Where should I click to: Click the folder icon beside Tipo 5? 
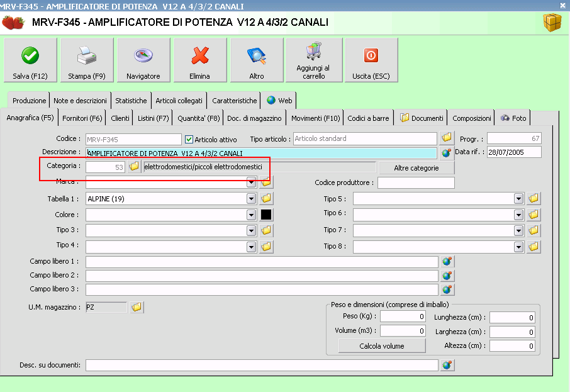tap(534, 199)
